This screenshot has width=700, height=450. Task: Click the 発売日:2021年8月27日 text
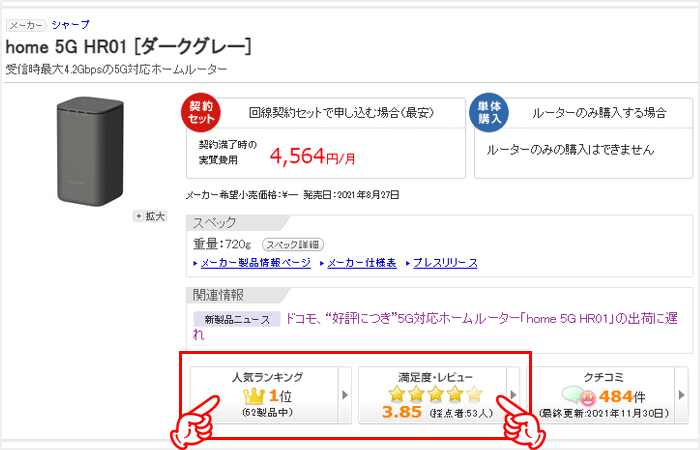(x=351, y=195)
